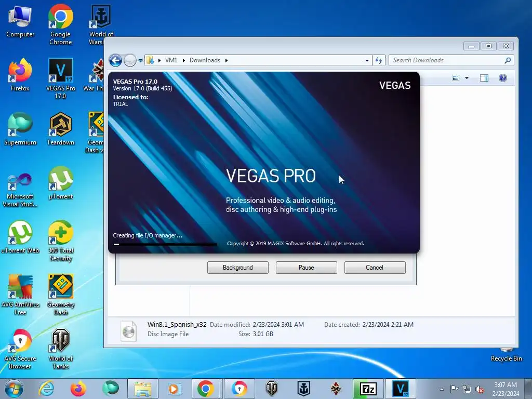Viewport: 532px width, 399px height.
Task: Launch Geometry Dash desktop shortcut
Action: coord(60,295)
